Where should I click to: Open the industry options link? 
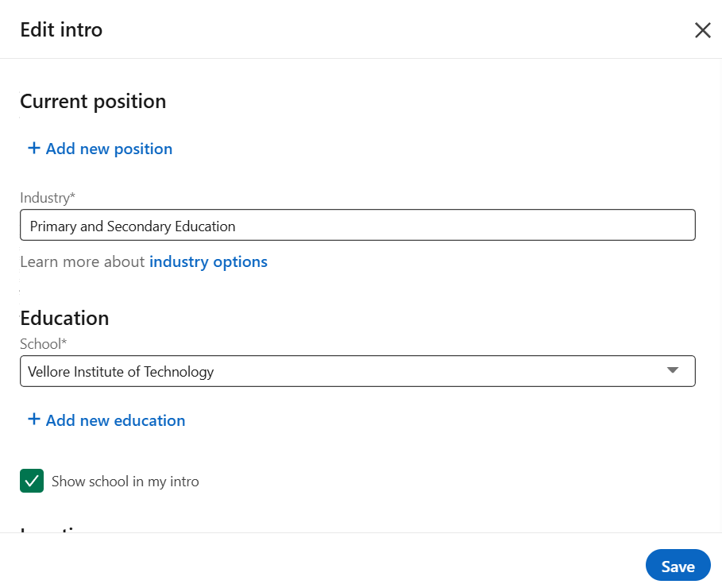pos(208,261)
